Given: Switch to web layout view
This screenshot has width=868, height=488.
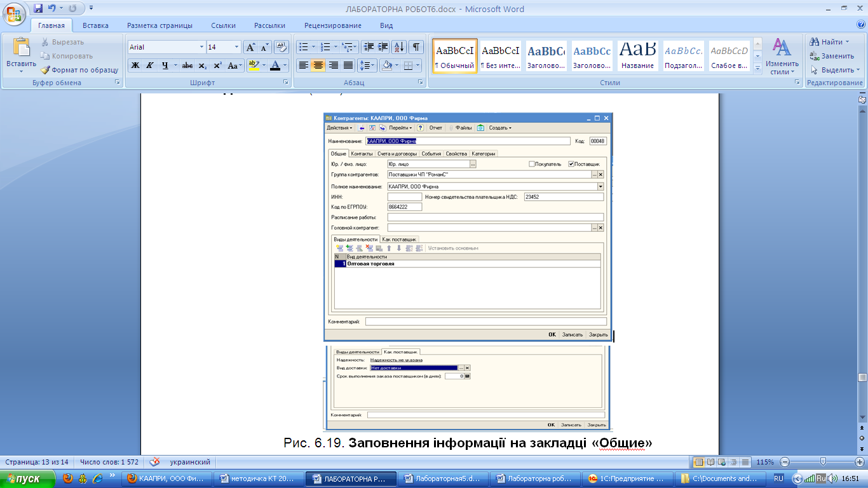Looking at the screenshot, I should pos(722,462).
